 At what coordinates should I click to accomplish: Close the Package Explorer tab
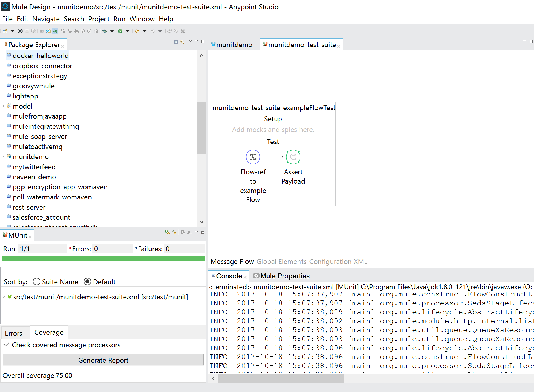tap(63, 46)
